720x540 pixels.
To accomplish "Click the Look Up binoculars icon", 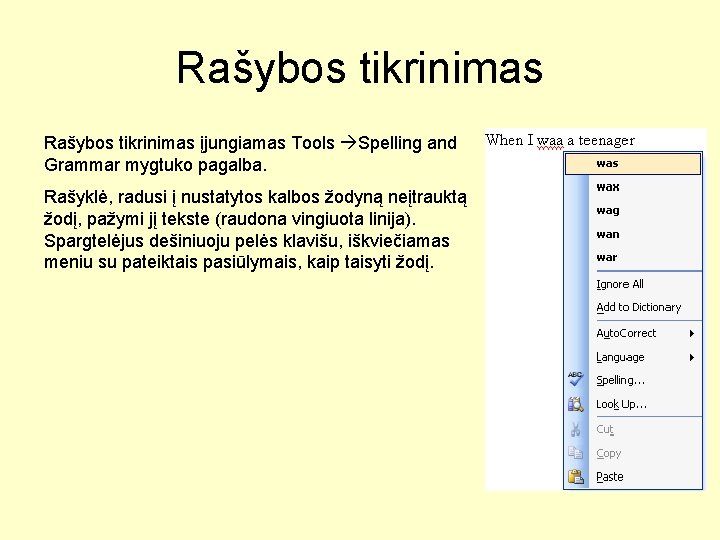I will point(575,405).
